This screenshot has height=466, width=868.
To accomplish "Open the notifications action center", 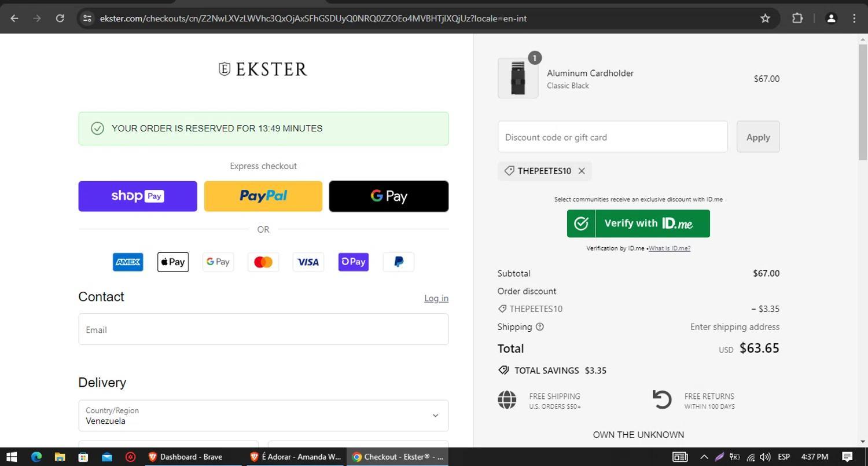I will tap(847, 457).
